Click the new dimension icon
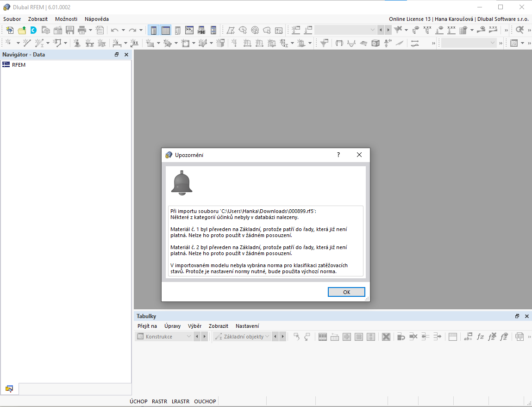The image size is (532, 407). point(117,43)
